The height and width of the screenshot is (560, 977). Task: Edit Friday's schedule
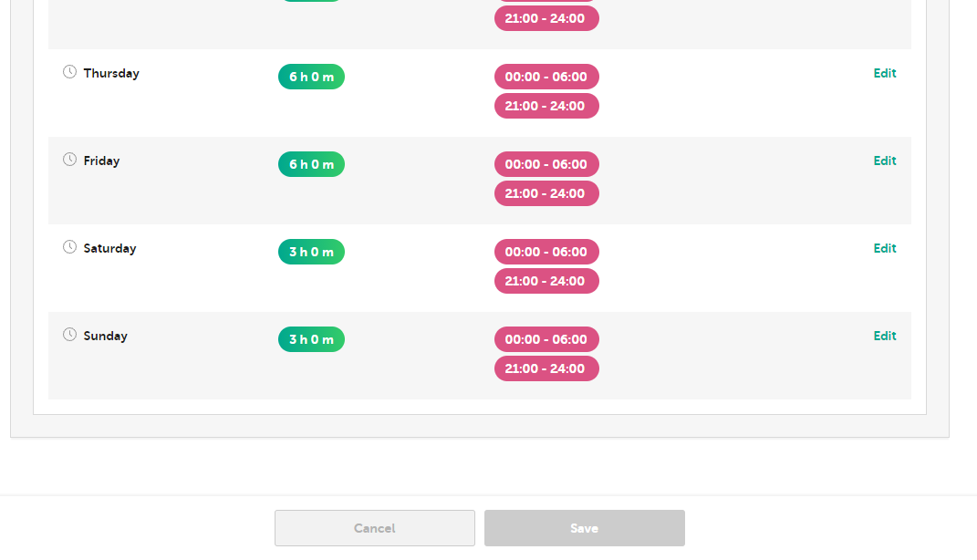[884, 161]
